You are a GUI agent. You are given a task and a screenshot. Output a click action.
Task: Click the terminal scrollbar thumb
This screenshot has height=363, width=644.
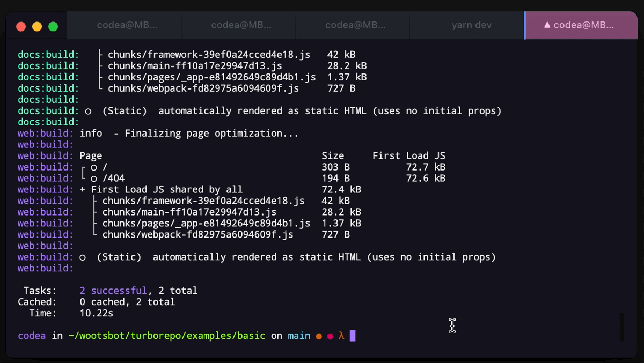click(622, 326)
